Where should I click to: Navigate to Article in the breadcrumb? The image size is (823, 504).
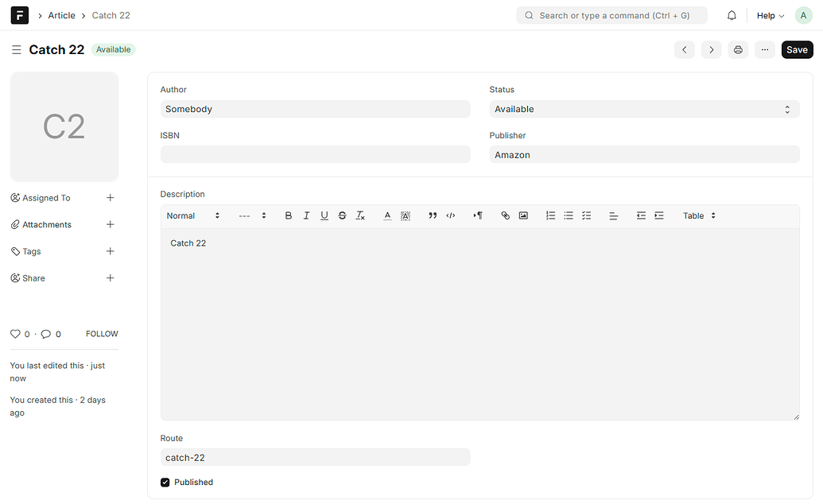point(61,14)
